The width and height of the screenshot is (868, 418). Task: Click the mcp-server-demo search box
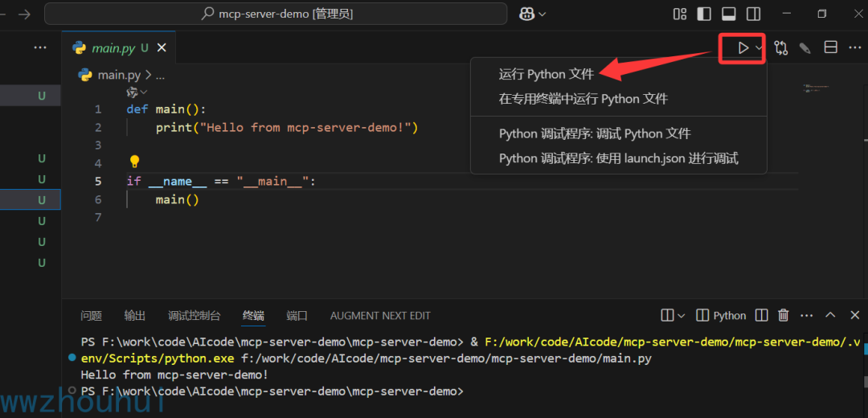pos(276,14)
